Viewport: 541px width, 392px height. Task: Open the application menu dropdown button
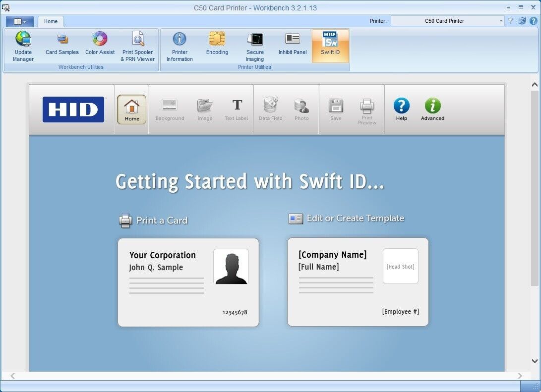20,21
